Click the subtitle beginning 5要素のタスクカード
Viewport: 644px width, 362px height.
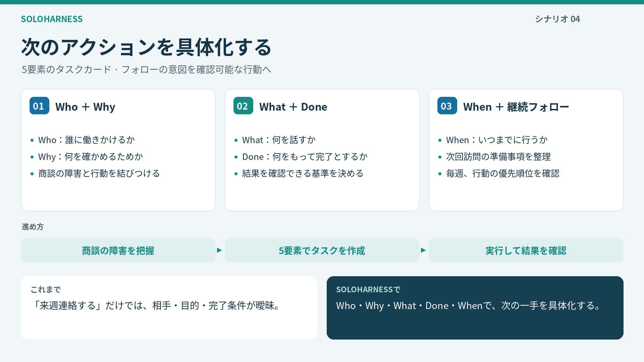tap(146, 70)
